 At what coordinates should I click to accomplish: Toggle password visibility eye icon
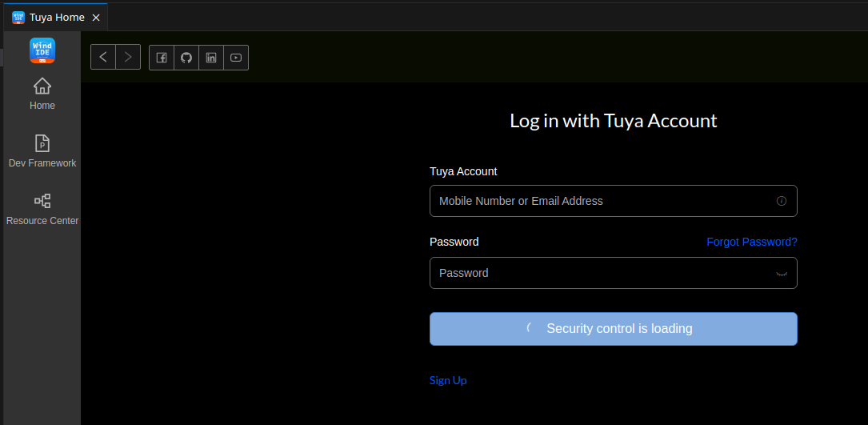pyautogui.click(x=782, y=273)
